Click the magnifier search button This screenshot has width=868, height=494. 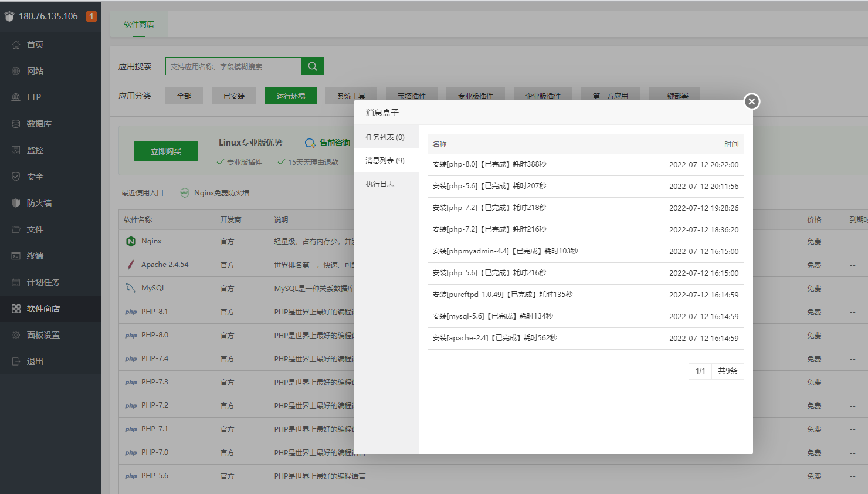pyautogui.click(x=313, y=66)
